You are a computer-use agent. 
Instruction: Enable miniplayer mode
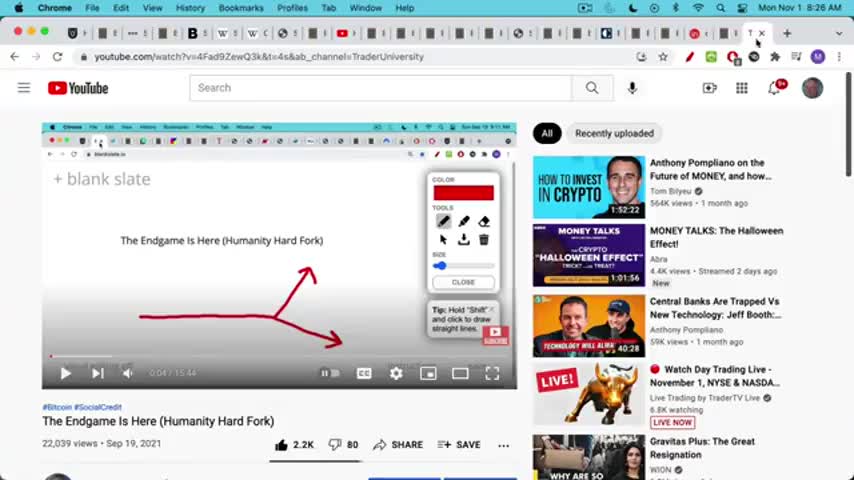click(x=428, y=373)
